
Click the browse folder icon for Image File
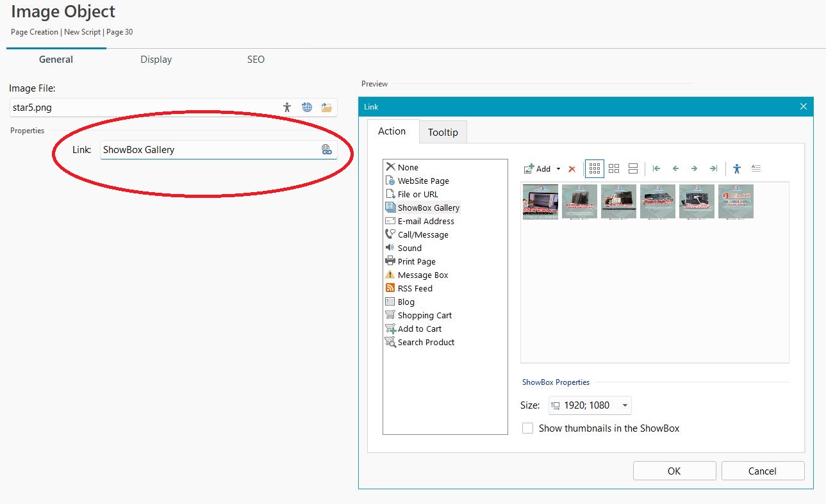click(x=327, y=108)
